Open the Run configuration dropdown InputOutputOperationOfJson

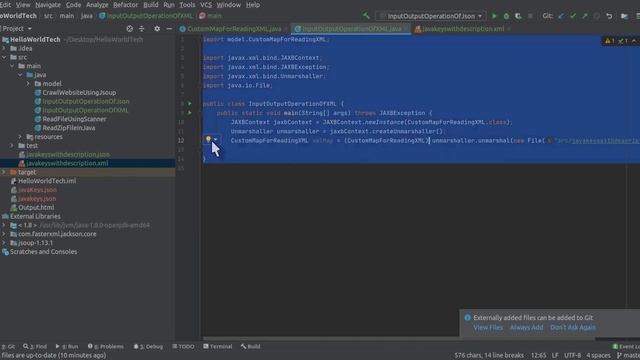pyautogui.click(x=430, y=16)
